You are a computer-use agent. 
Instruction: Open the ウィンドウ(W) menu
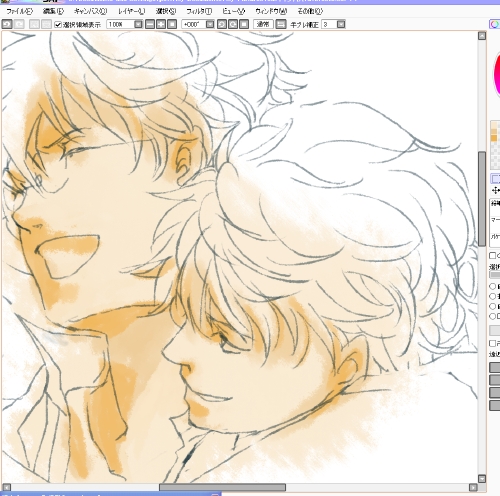coord(271,11)
